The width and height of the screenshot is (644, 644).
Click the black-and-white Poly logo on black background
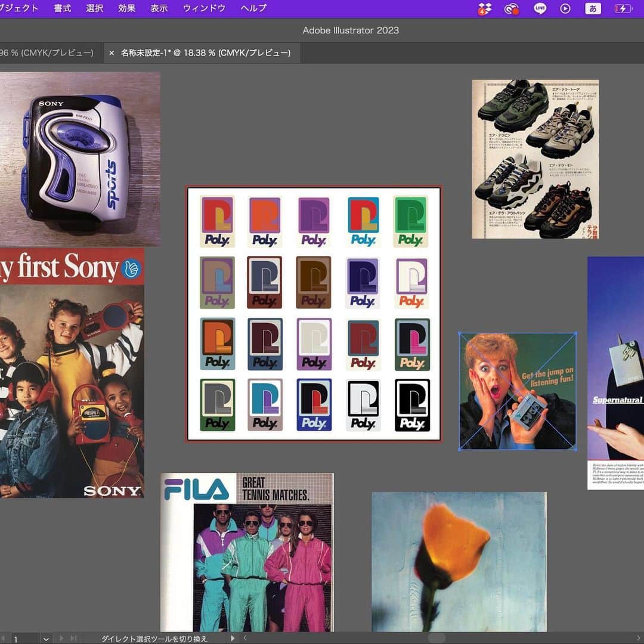(412, 405)
